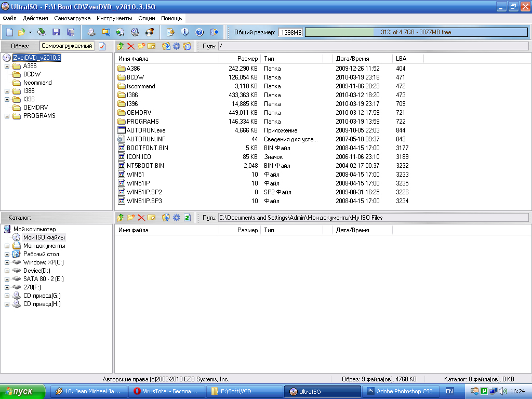Click the disc capacity usage bar
Viewport: 532px width, 399px height.
[416, 32]
